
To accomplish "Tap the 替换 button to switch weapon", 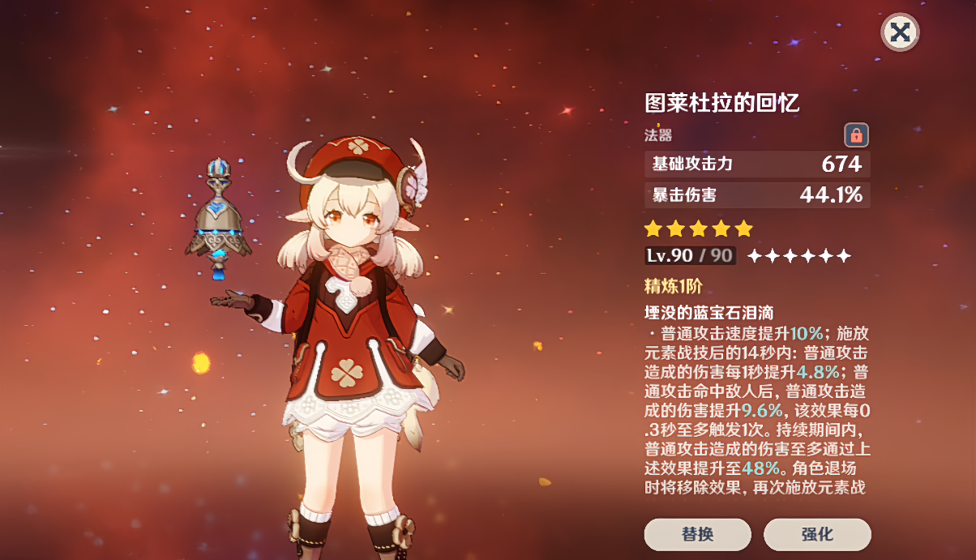I will coord(697,535).
